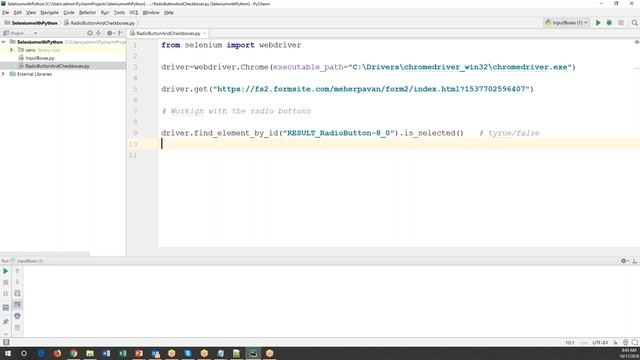
Task: Open the View menu
Action: 31,13
